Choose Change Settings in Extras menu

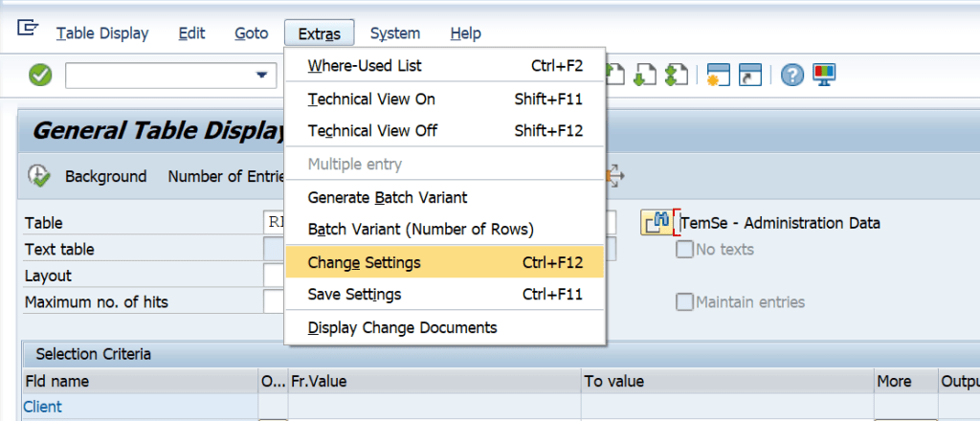445,262
